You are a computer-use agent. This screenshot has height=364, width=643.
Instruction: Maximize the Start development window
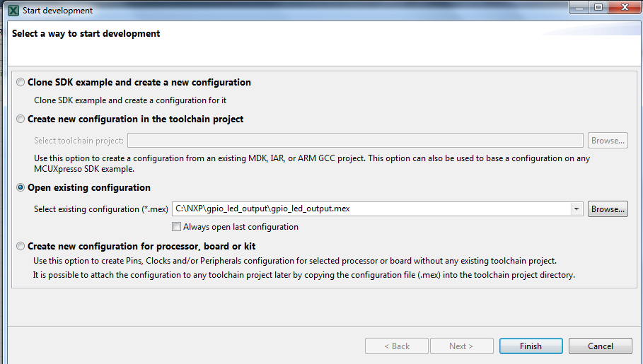pos(598,8)
